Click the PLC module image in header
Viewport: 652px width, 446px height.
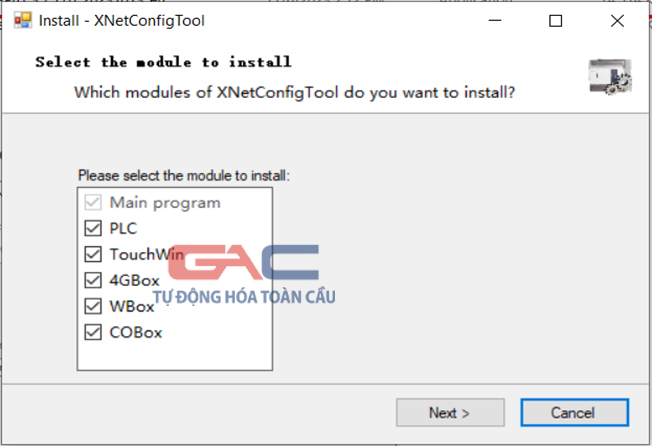coord(610,76)
